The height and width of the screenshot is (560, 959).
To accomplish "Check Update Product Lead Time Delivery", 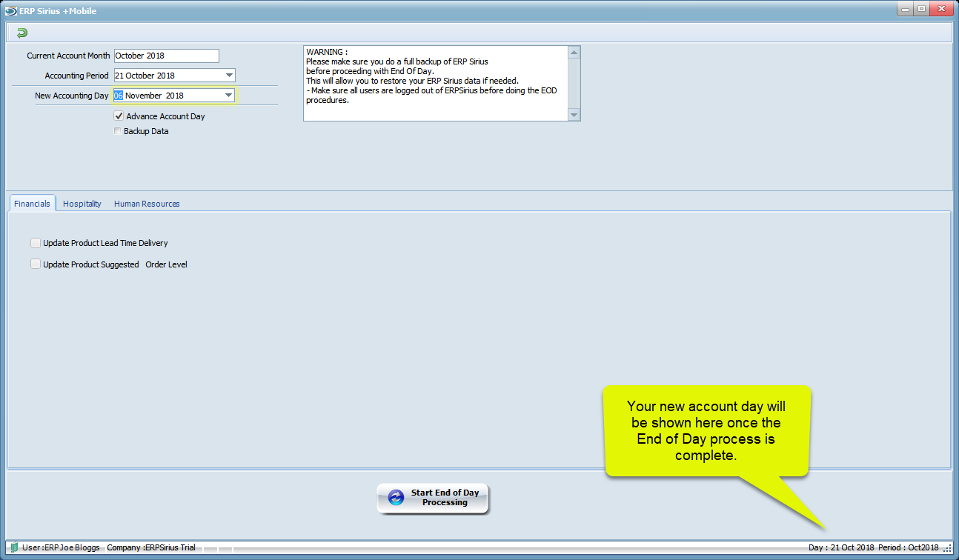I will 36,243.
